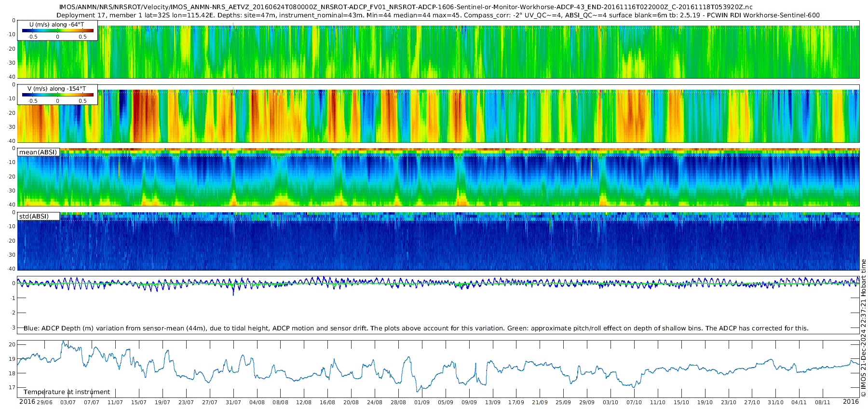Image resolution: width=868 pixels, height=410 pixels.
Task: Click the 'U (m/s) along -64°T' legend title
Action: click(x=56, y=24)
